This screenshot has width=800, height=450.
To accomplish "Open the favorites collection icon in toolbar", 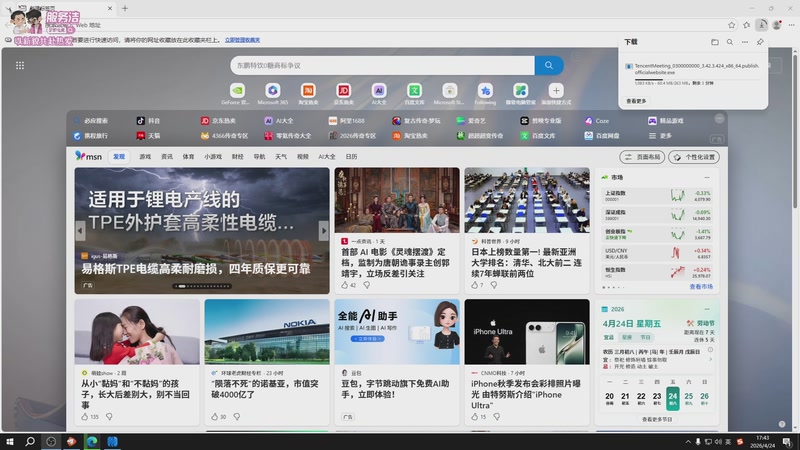I will tap(747, 25).
